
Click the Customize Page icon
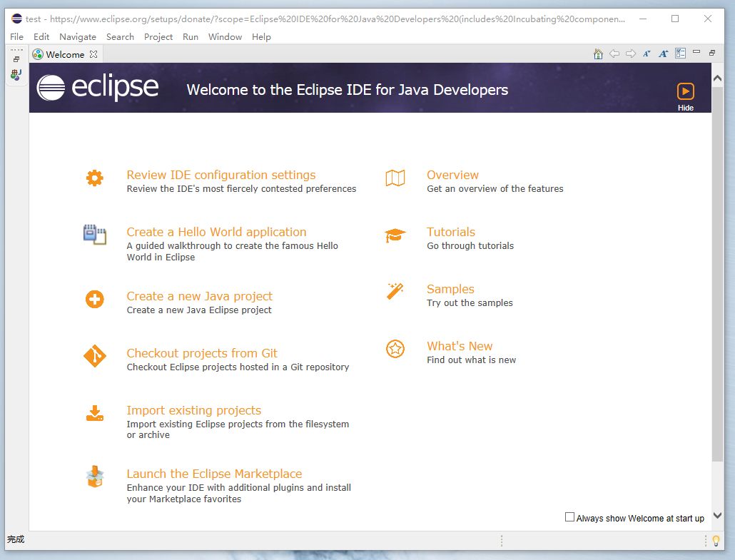pos(680,54)
